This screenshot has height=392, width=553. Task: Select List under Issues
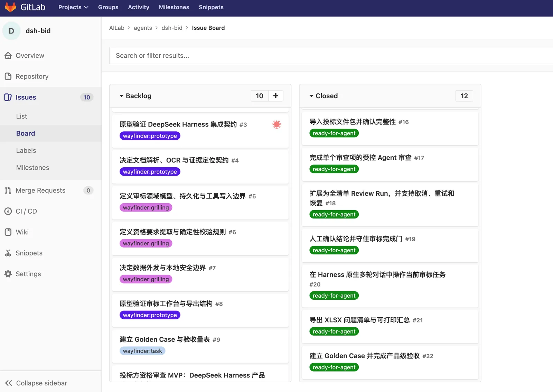coord(21,116)
